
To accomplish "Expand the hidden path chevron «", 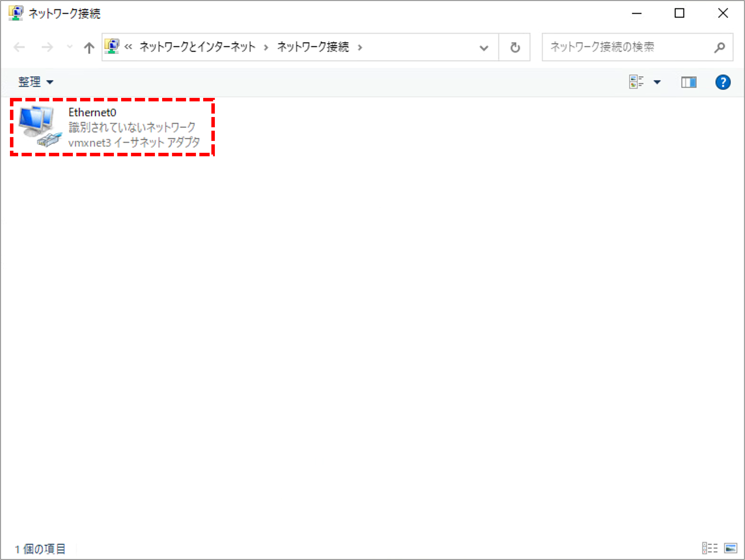I will click(128, 47).
